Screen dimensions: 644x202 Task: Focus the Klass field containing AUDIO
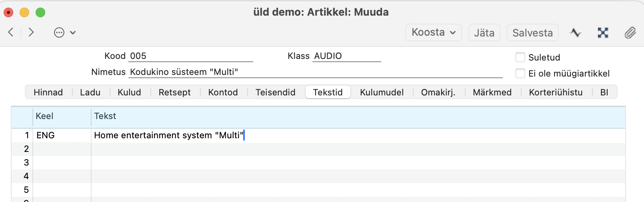click(346, 56)
